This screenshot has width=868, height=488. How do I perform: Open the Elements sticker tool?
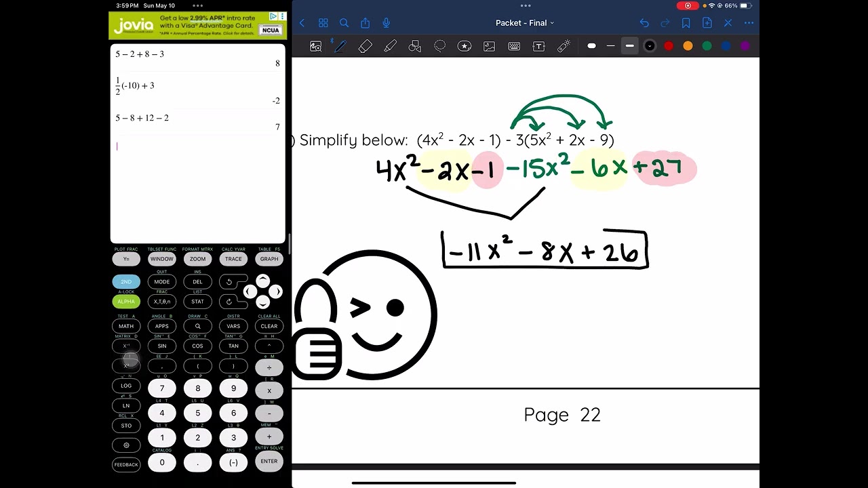[465, 46]
